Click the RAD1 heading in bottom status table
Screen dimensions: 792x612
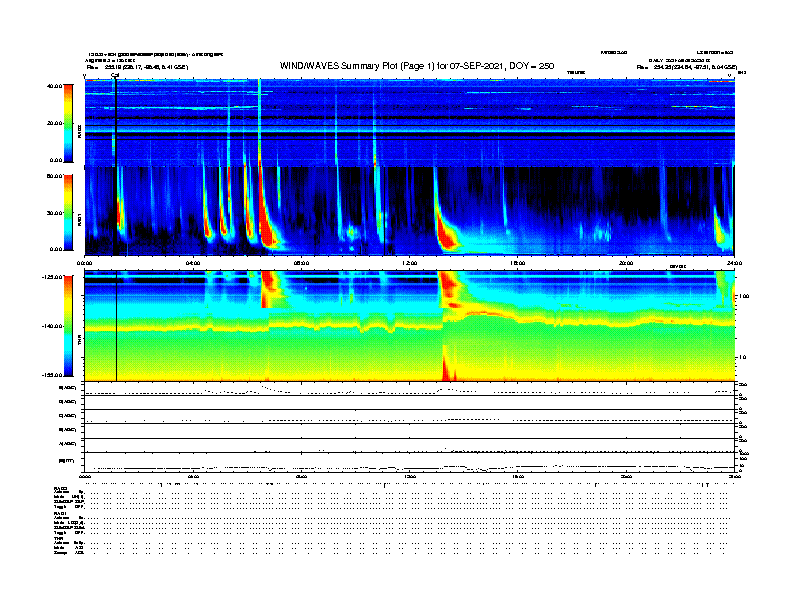[61, 513]
